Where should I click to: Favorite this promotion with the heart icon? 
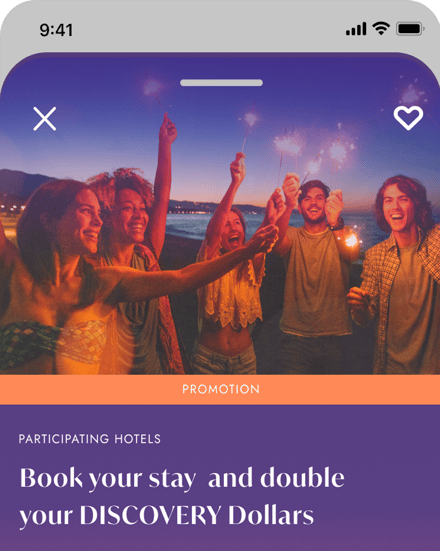point(408,118)
